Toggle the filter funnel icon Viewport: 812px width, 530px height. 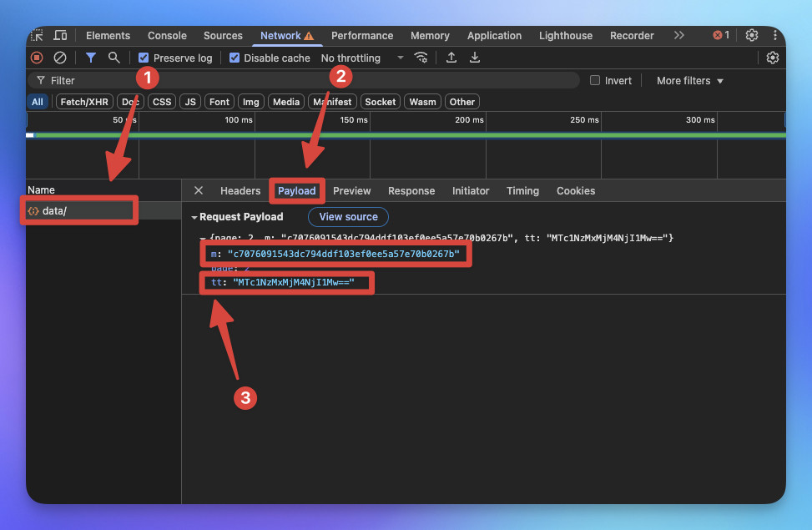[91, 58]
